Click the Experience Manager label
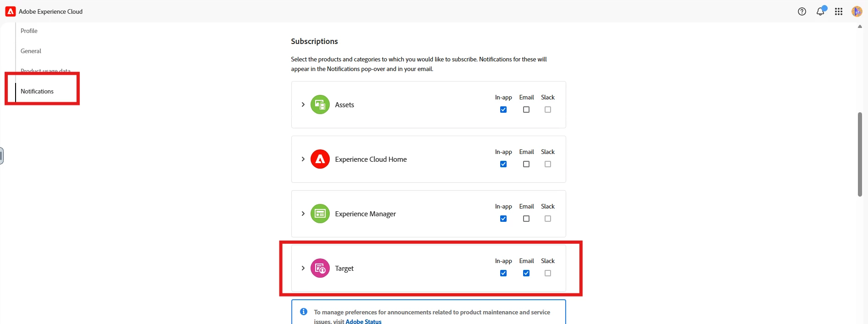The image size is (868, 324). [365, 214]
